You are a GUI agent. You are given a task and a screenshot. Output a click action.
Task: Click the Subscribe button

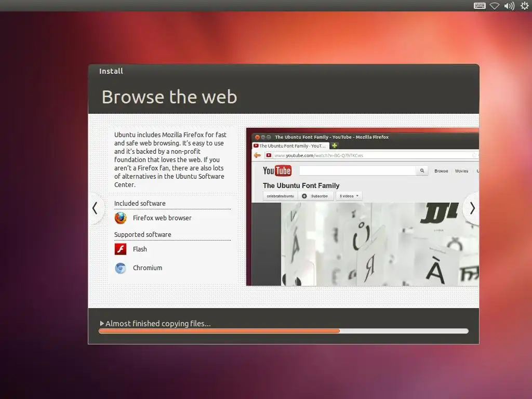(x=315, y=196)
